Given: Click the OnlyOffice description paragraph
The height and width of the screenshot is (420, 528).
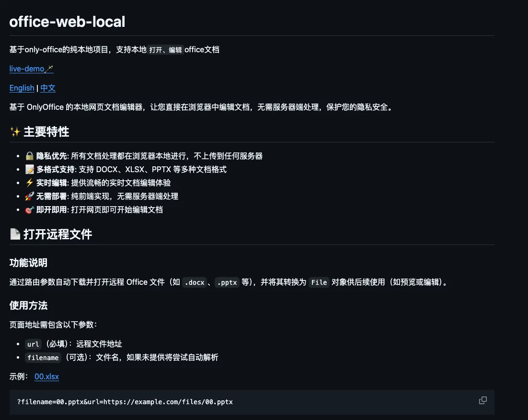Looking at the screenshot, I should click(x=202, y=107).
